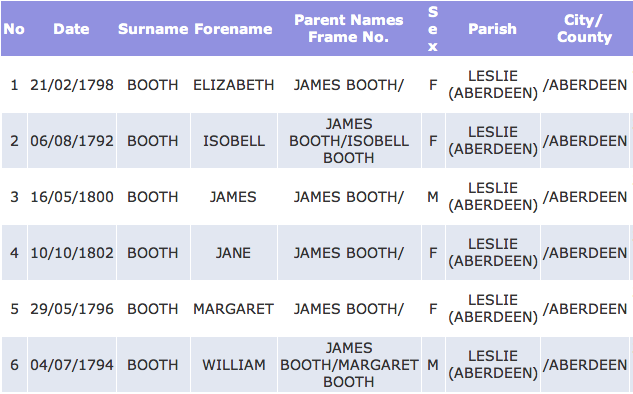Image resolution: width=633 pixels, height=394 pixels.
Task: Click date 04/07/1794 in row 6
Action: [x=72, y=365]
